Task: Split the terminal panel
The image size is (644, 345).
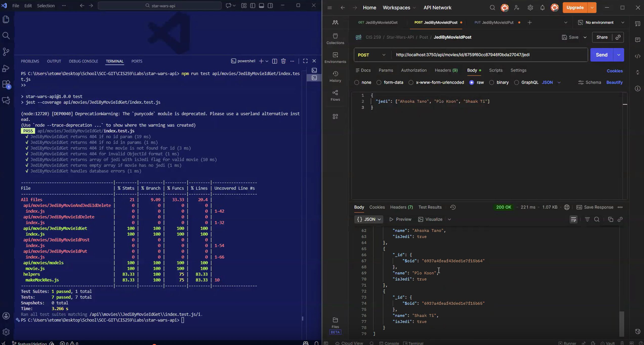Action: [274, 61]
